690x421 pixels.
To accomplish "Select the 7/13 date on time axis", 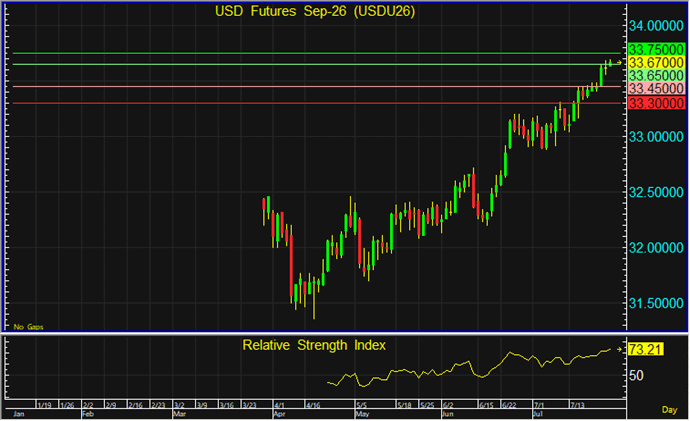I will tap(578, 405).
